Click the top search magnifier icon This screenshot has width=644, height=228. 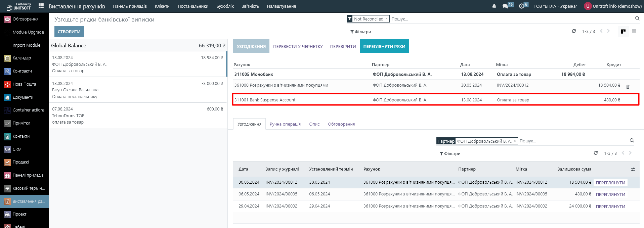[637, 18]
